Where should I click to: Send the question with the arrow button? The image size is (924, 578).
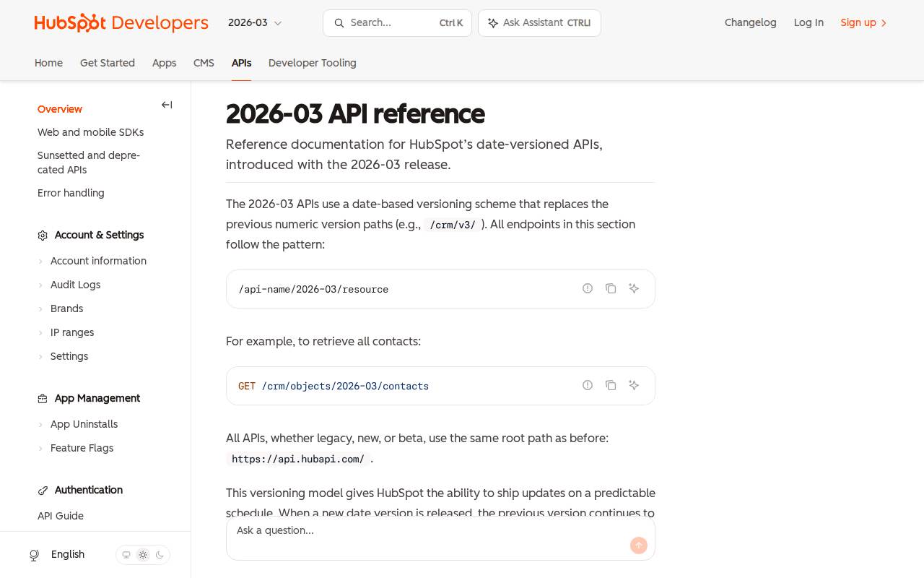pyautogui.click(x=639, y=545)
